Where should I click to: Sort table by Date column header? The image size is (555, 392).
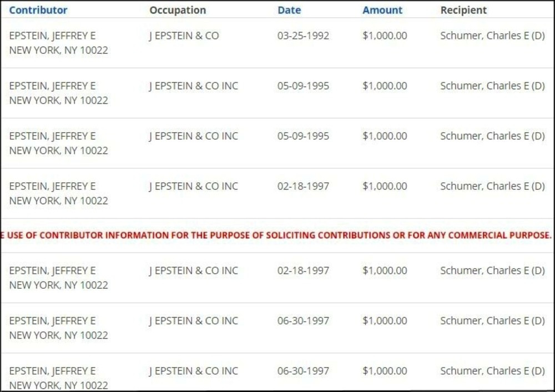click(x=289, y=10)
